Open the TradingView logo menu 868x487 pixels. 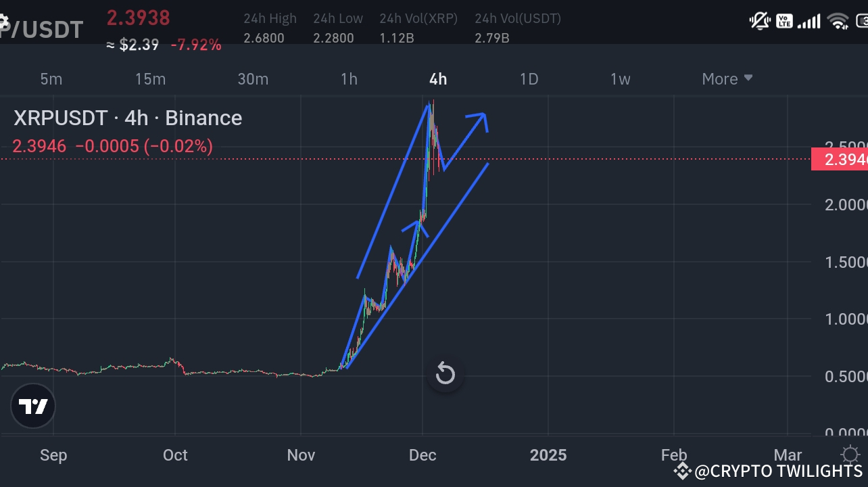(32, 406)
